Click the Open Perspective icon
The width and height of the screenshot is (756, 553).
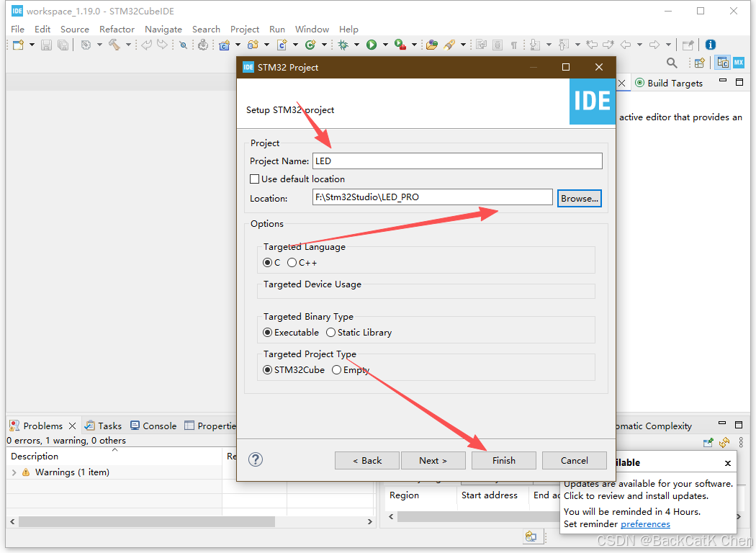pos(700,63)
